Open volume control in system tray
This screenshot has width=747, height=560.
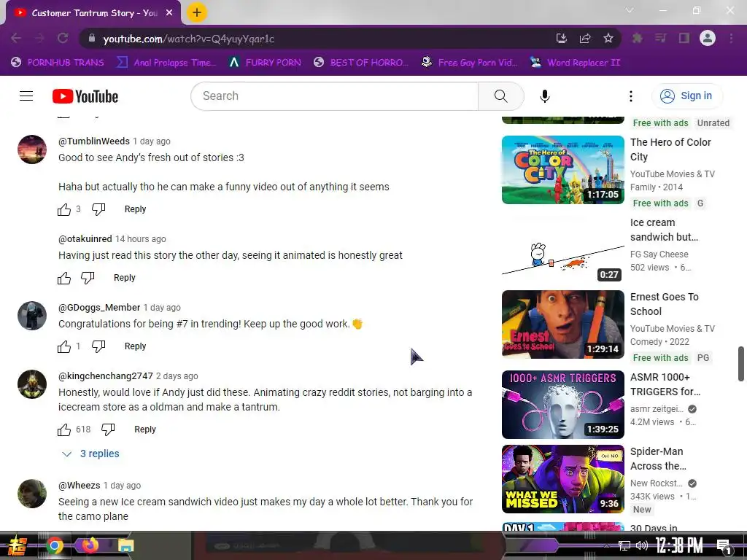[642, 545]
